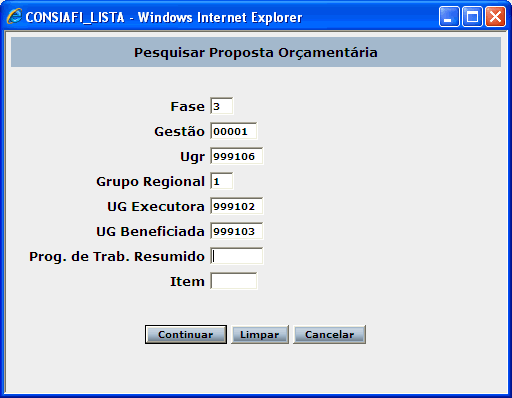
Task: Minimize the CONSIAFI_LISTA window
Action: tap(449, 16)
